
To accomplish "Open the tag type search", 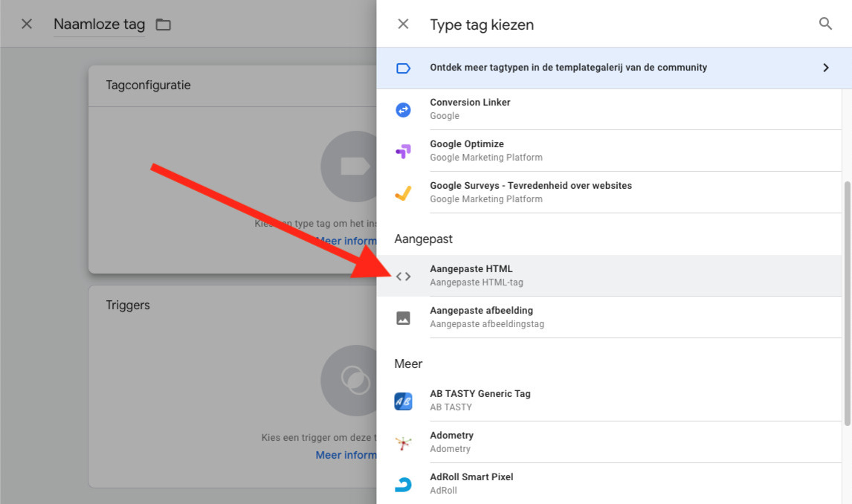I will 825,23.
